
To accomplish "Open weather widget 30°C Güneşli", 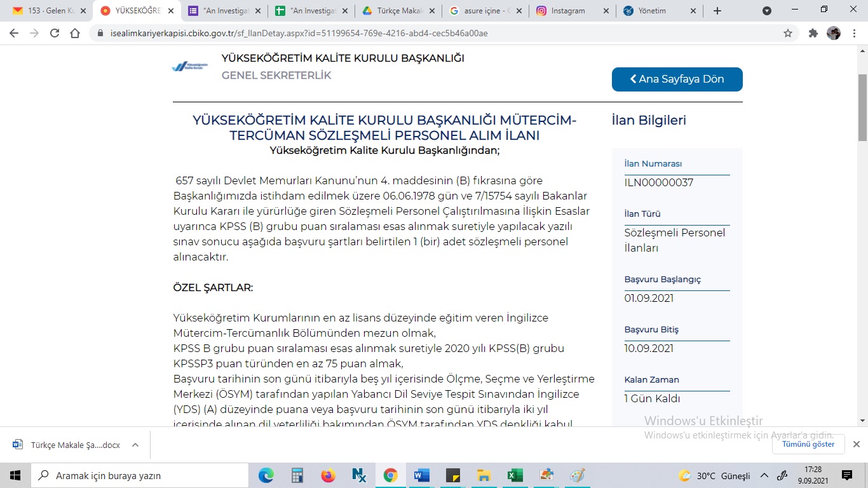I will pyautogui.click(x=714, y=475).
